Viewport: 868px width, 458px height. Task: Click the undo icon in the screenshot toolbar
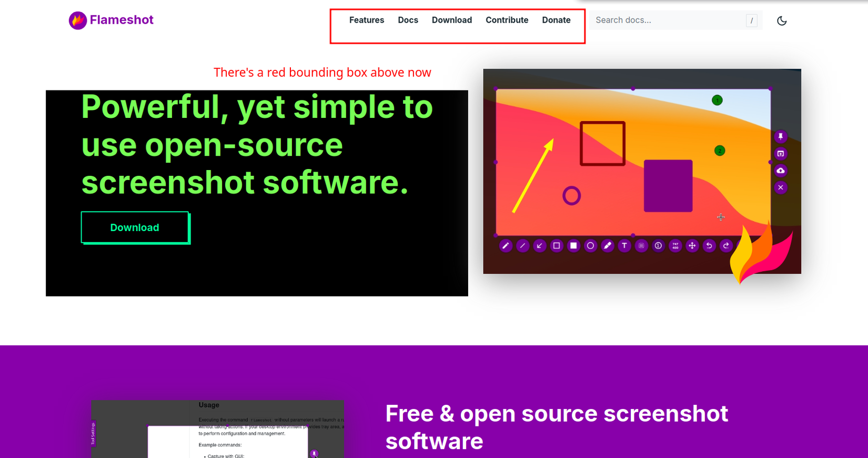tap(709, 246)
